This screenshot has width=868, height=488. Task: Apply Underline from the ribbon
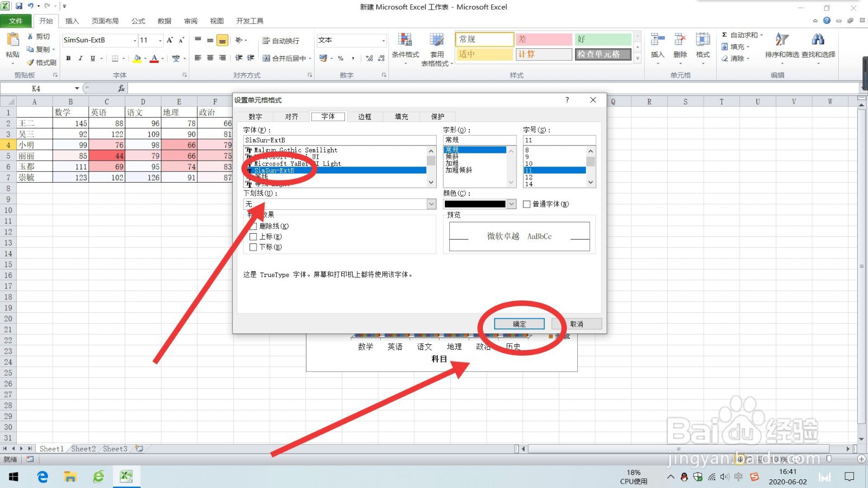point(93,58)
